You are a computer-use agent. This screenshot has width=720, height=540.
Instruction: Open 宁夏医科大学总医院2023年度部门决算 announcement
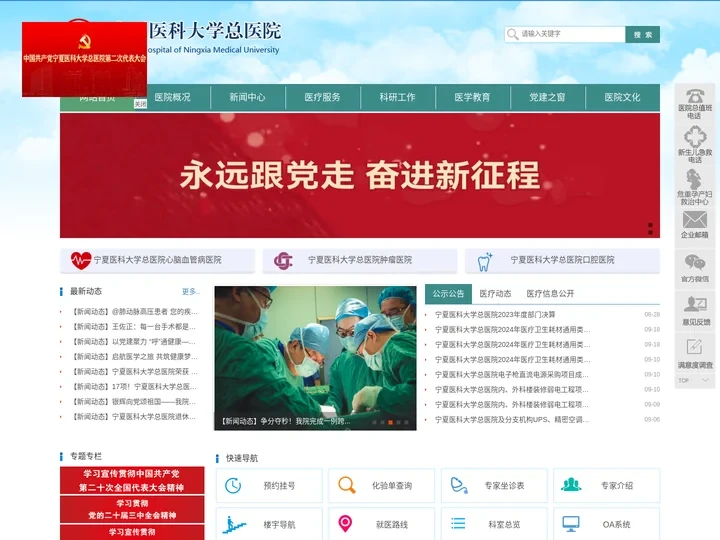click(495, 315)
